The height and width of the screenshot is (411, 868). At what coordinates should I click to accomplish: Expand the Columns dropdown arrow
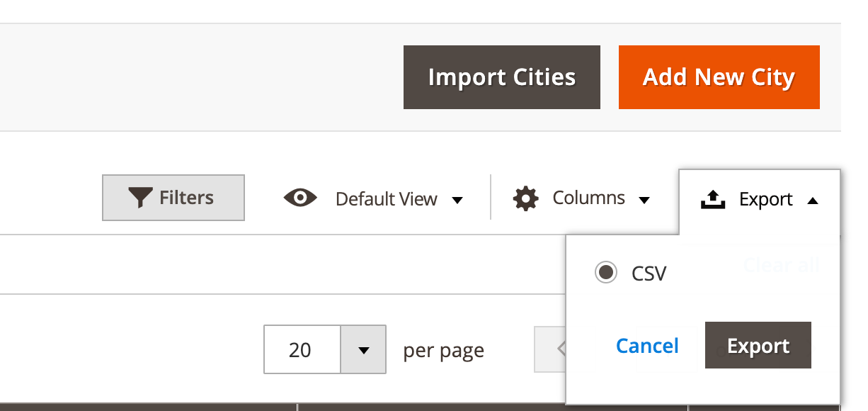point(644,201)
